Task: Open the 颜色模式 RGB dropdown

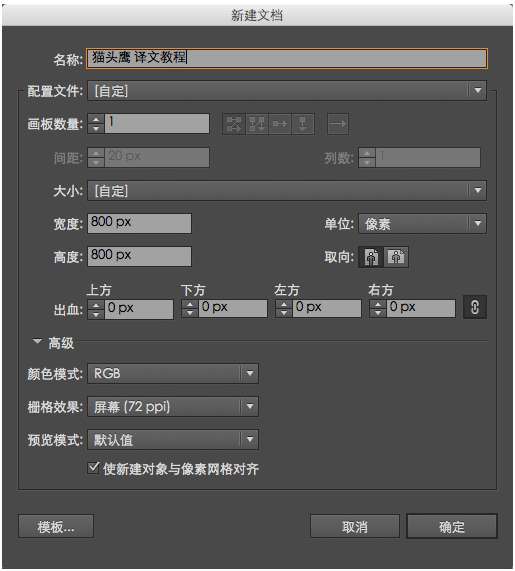Action: [173, 373]
